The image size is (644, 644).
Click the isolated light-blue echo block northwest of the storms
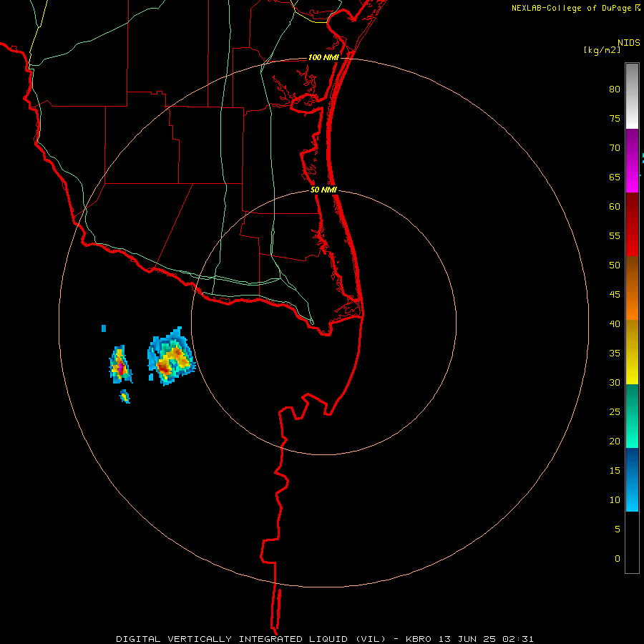[104, 328]
